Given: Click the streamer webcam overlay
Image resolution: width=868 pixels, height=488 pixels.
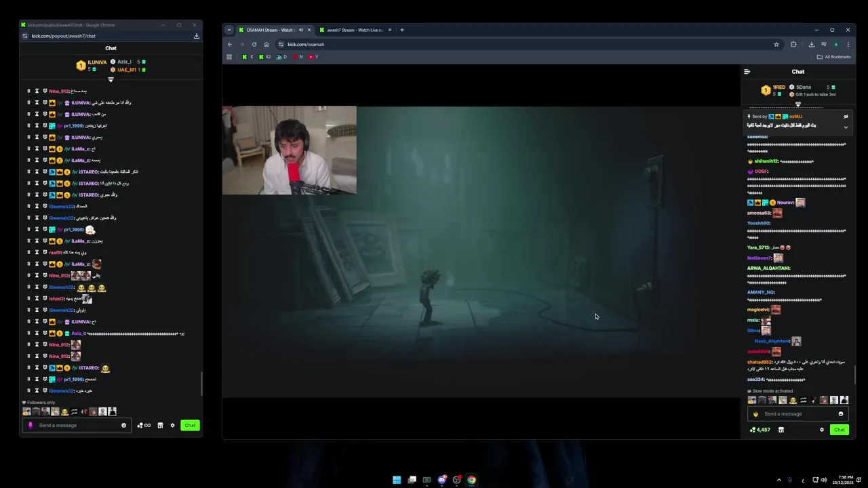Looking at the screenshot, I should point(290,150).
